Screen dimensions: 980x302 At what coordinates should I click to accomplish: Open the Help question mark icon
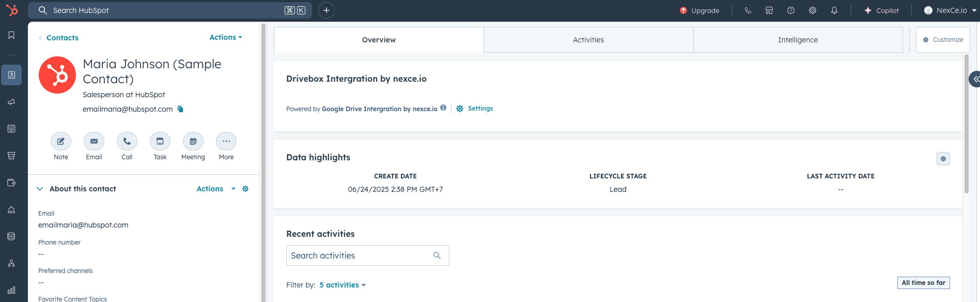[x=791, y=10]
